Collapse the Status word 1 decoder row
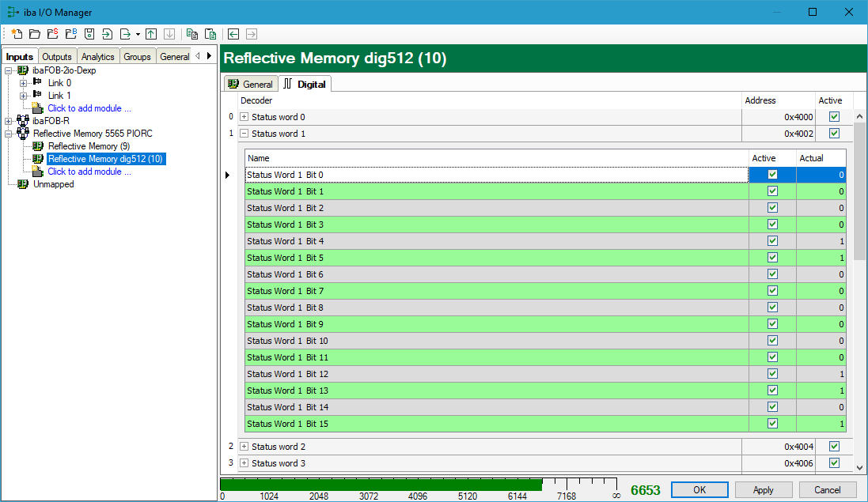 (244, 134)
